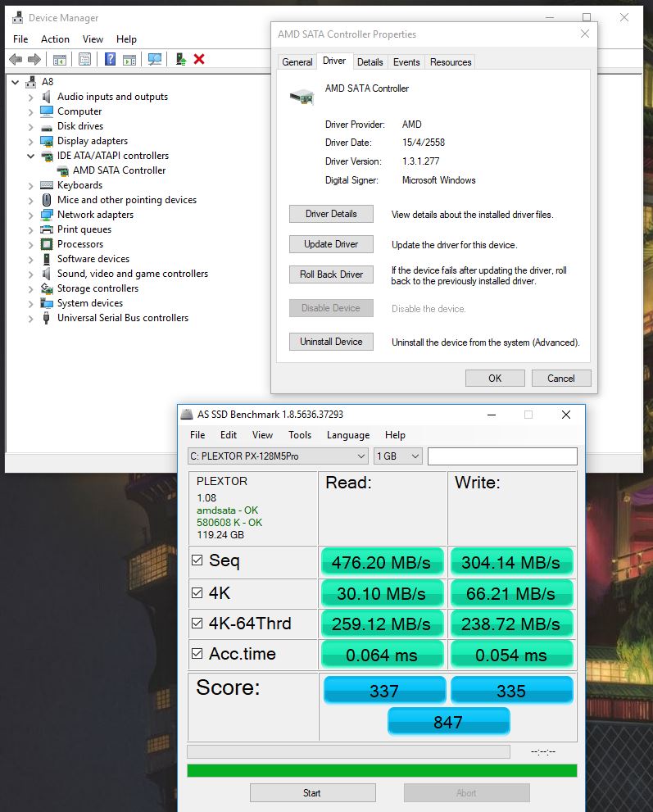653x812 pixels.
Task: Expand the Display adapters node
Action: point(30,142)
